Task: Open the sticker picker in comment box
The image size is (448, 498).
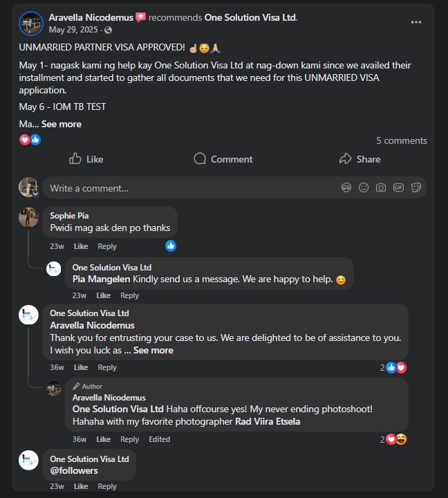Action: 416,187
